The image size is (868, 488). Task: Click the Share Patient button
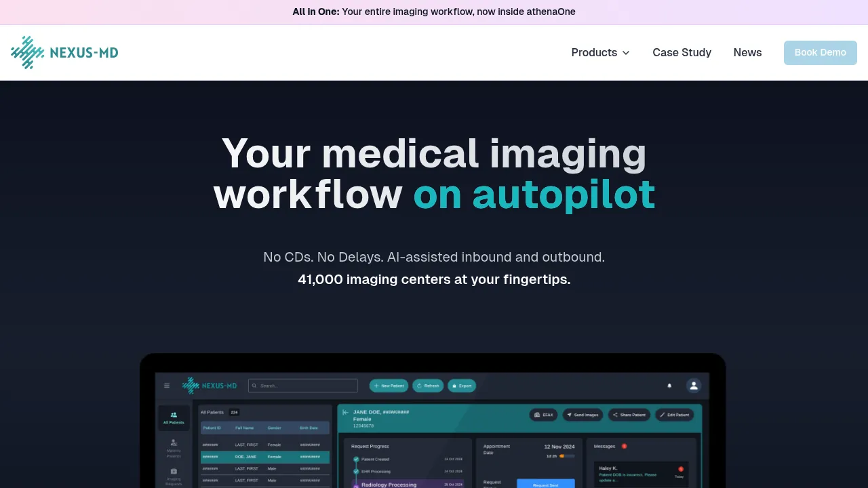(629, 415)
